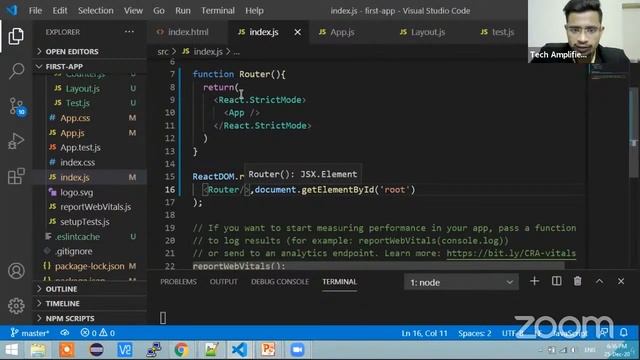This screenshot has height=360, width=640.
Task: Open the File menu
Action: (x=35, y=11)
